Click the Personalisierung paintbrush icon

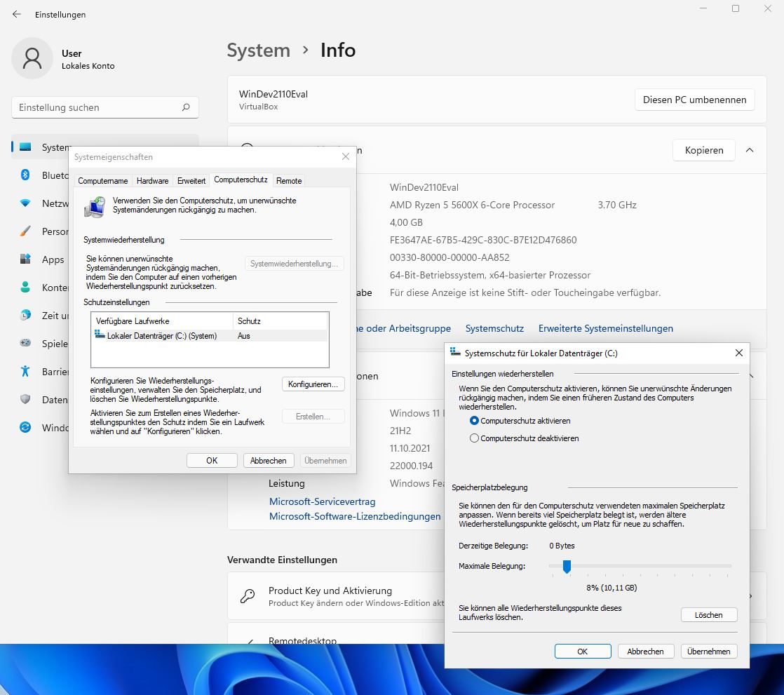[25, 231]
